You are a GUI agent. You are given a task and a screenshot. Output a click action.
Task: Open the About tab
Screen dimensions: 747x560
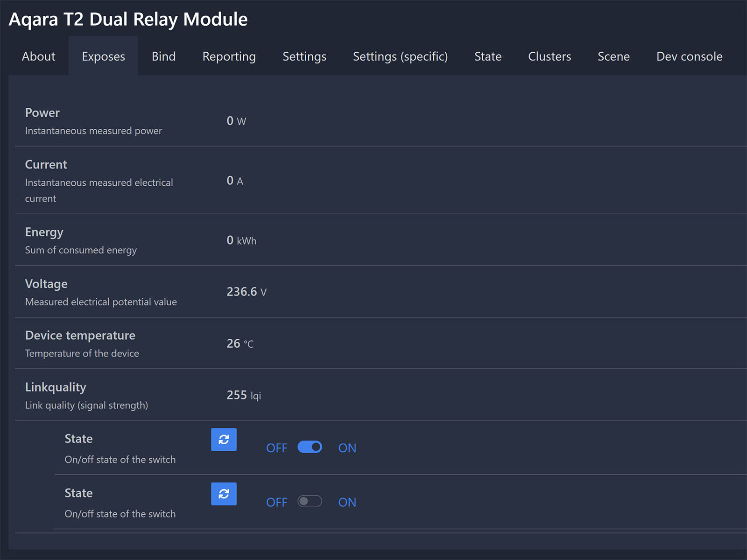(38, 56)
